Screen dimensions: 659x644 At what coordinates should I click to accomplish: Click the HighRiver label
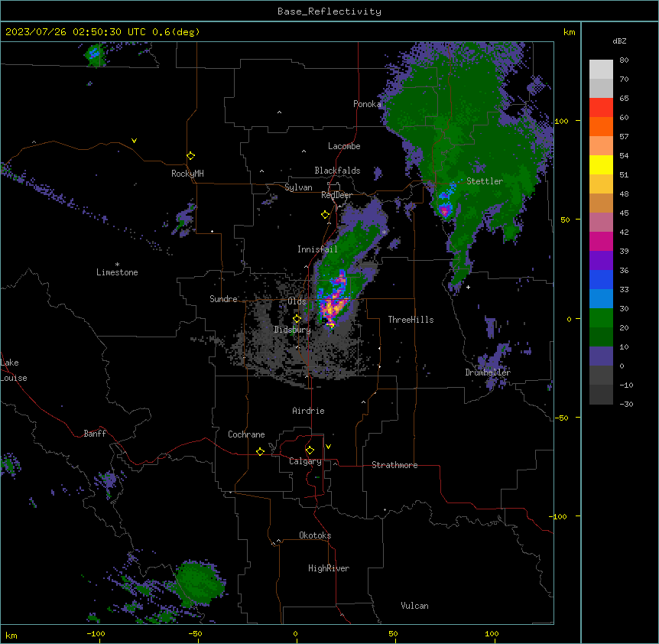tap(329, 568)
